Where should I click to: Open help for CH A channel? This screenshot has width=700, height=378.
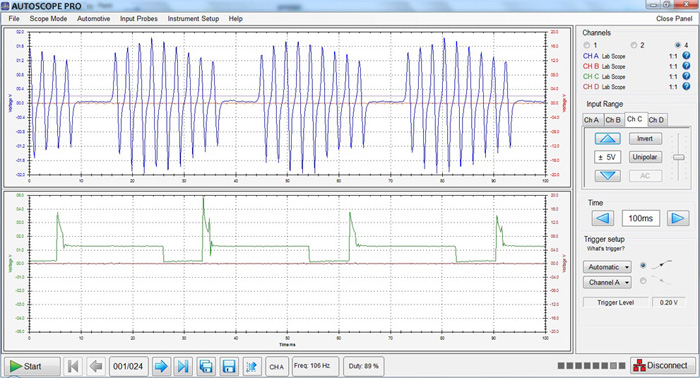click(x=686, y=56)
